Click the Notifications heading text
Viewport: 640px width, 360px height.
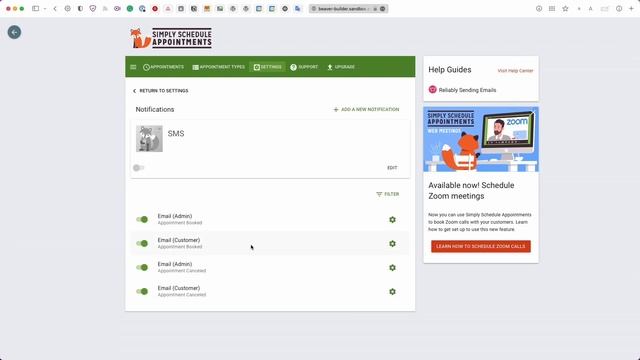(155, 109)
